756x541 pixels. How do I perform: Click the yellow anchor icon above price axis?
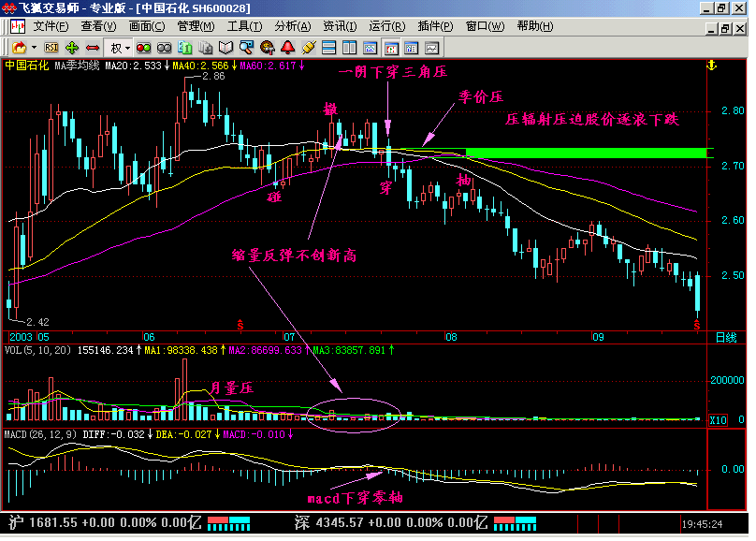coord(712,66)
